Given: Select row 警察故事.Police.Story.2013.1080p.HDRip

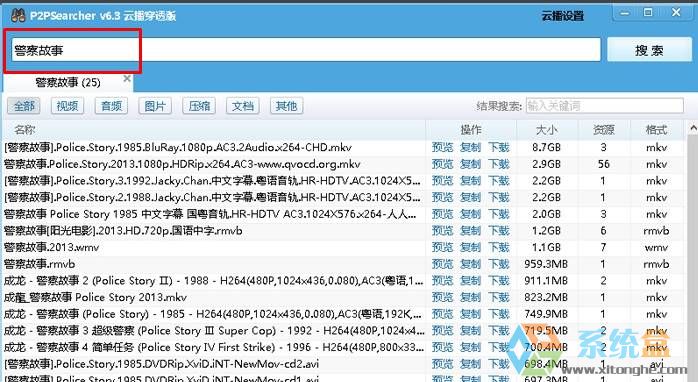Looking at the screenshot, I should coord(182,164).
